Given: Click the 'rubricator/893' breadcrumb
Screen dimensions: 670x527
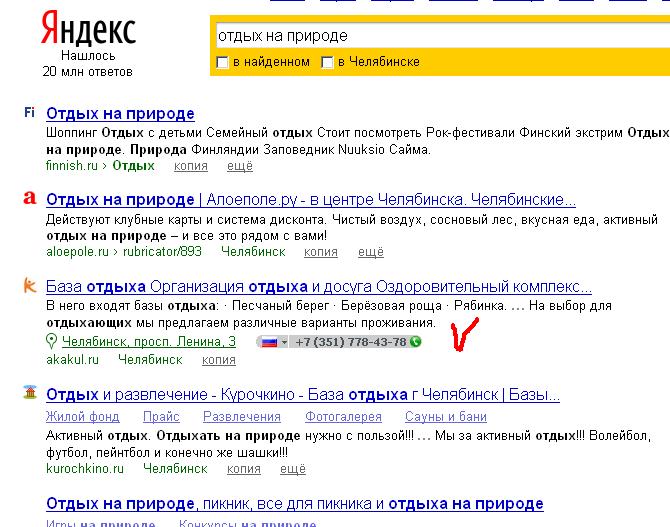Looking at the screenshot, I should (x=162, y=252).
